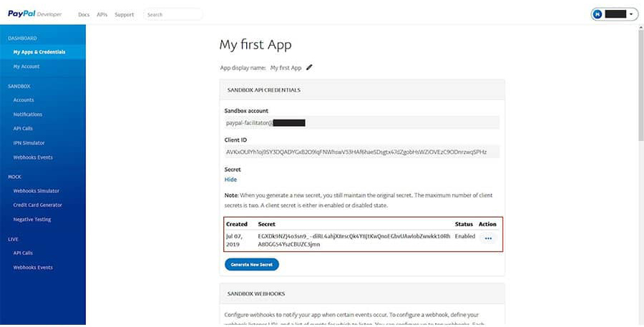Click the Search input field

click(x=173, y=14)
